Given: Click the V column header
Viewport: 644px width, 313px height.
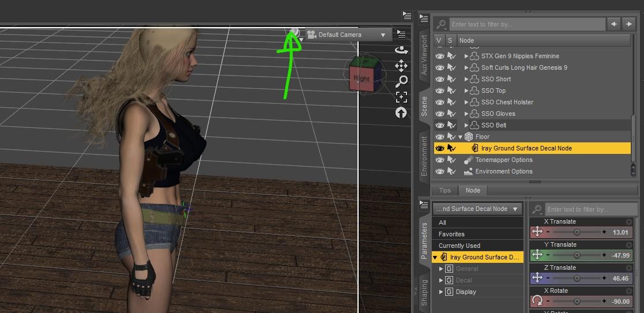Looking at the screenshot, I should pyautogui.click(x=439, y=40).
